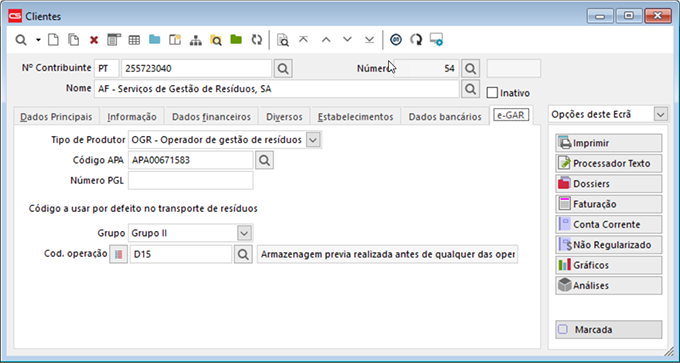This screenshot has width=680, height=363.
Task: Click the refresh arrows toolbar icon
Action: pyautogui.click(x=257, y=40)
